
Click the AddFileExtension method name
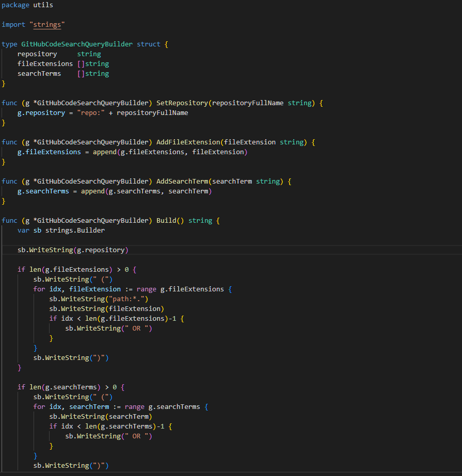click(188, 142)
